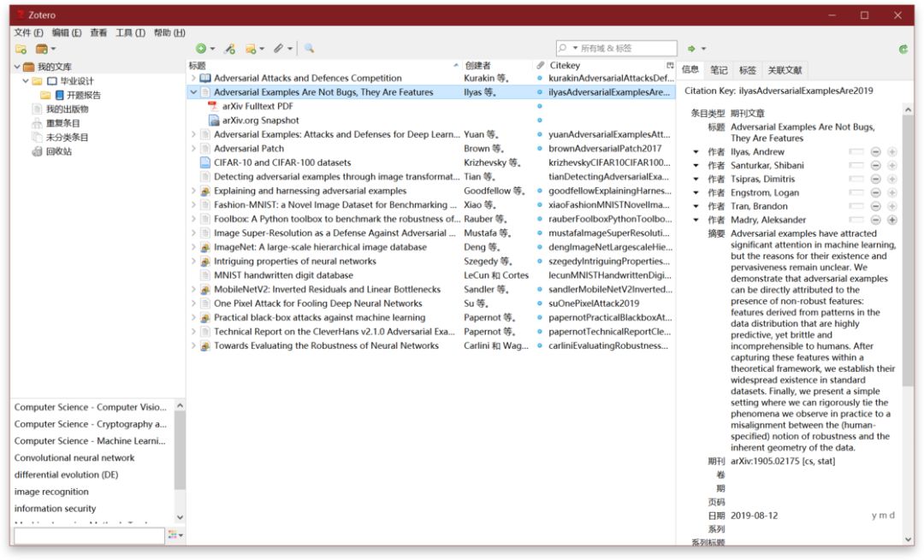The image size is (924, 560).
Task: Open the arXiv Fulltext PDF attachment
Action: click(257, 106)
